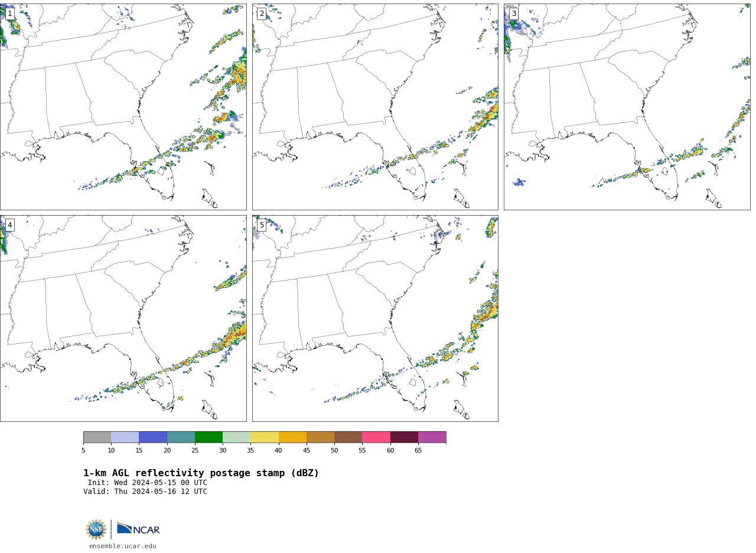Image resolution: width=756 pixels, height=553 pixels.
Task: Click the colorbar tick label '20'
Action: click(x=167, y=451)
